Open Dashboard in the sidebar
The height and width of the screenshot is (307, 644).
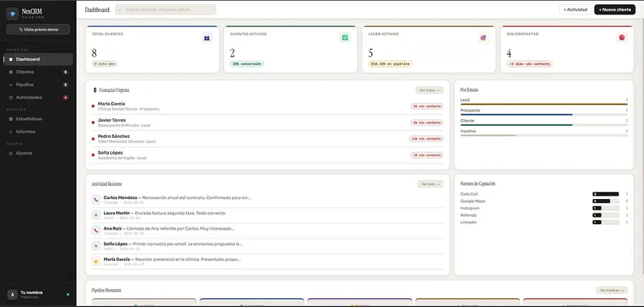pyautogui.click(x=38, y=59)
